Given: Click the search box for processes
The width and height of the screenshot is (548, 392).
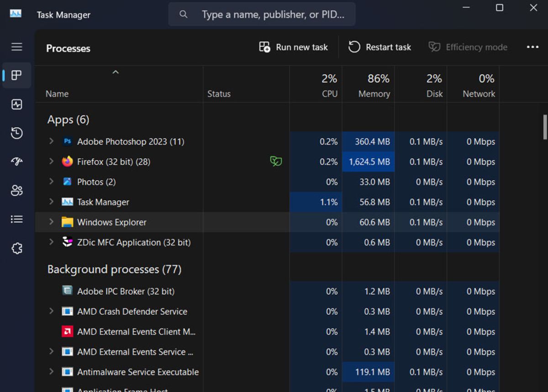Looking at the screenshot, I should (262, 14).
